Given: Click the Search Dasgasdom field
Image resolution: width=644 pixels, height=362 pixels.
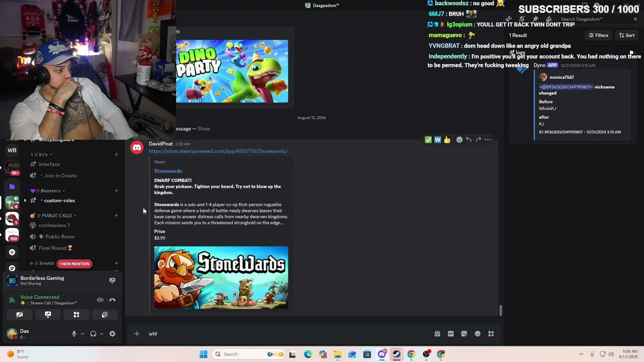Looking at the screenshot, I should (x=594, y=19).
